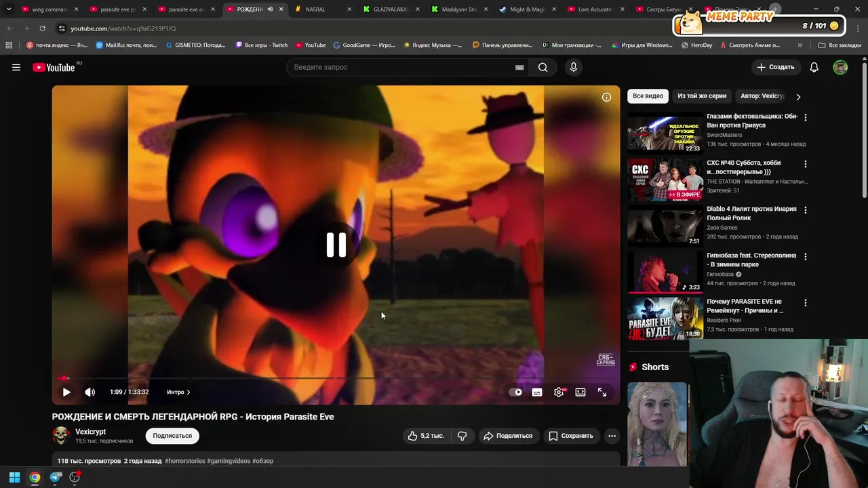Open options for Глазами фехтовальщика video
The image size is (868, 488).
pyautogui.click(x=806, y=117)
